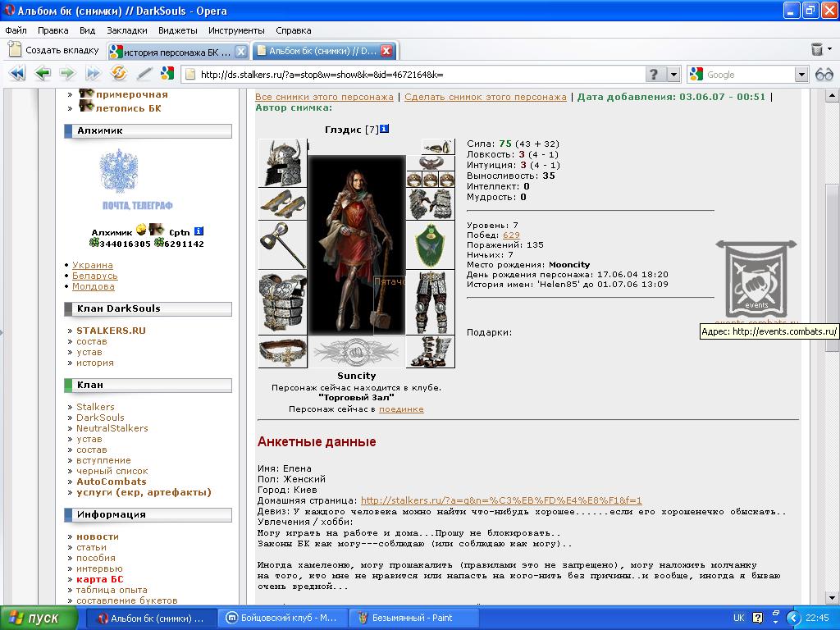
Task: Click the question mark icon in address bar
Action: point(654,75)
